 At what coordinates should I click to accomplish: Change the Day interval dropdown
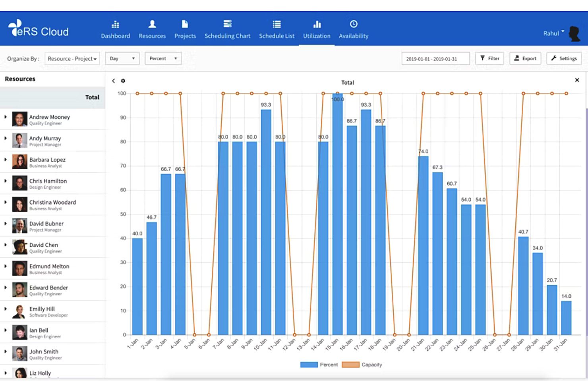(x=122, y=58)
